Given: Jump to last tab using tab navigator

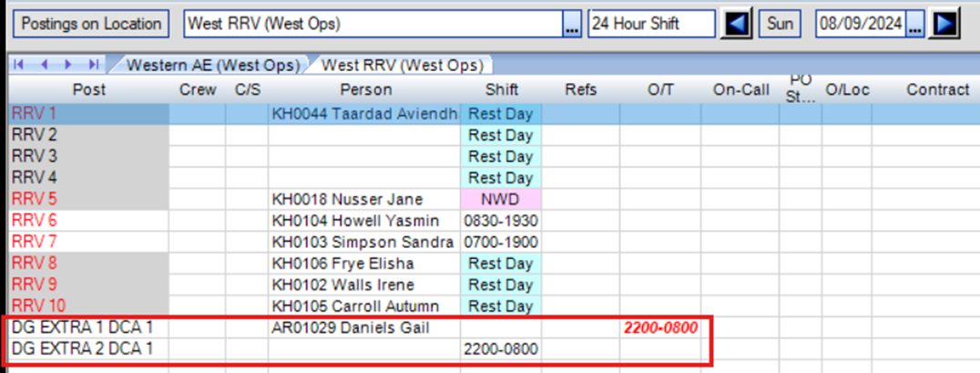Looking at the screenshot, I should [93, 65].
